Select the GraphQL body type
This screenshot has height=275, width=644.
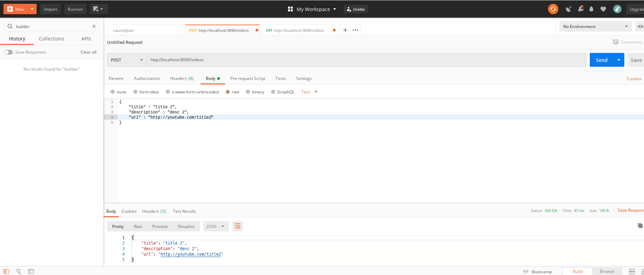(x=273, y=92)
